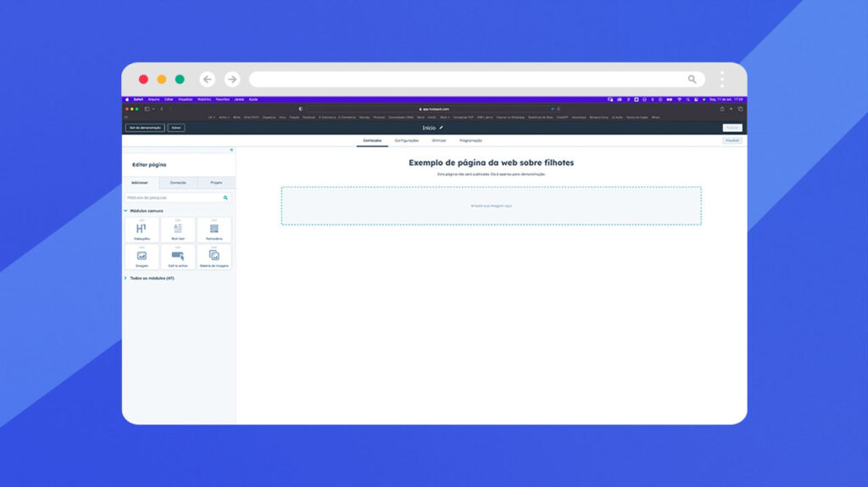Click the mockup browser forward arrow
Viewport: 868px width, 487px height.
[232, 79]
